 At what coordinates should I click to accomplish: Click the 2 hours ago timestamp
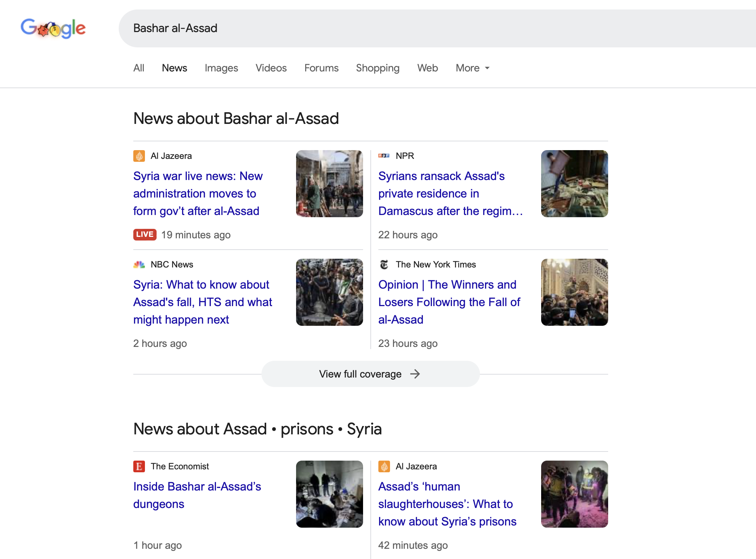pos(160,343)
